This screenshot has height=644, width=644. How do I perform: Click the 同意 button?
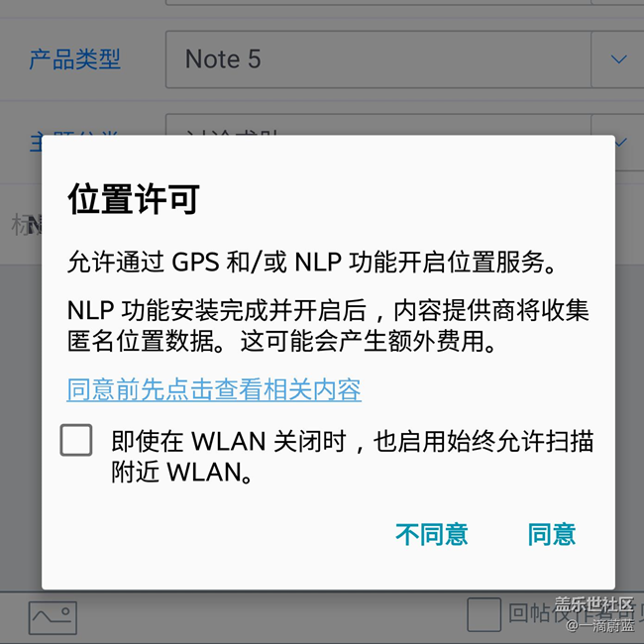(x=552, y=534)
